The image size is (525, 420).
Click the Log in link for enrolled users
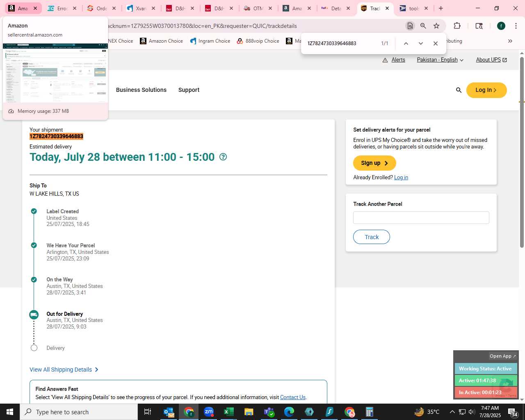point(401,177)
